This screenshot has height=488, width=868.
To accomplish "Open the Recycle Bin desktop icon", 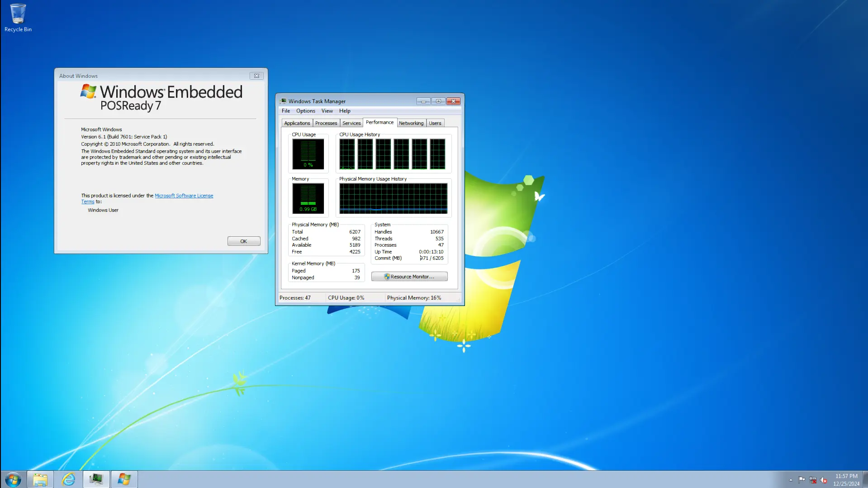I will point(18,18).
